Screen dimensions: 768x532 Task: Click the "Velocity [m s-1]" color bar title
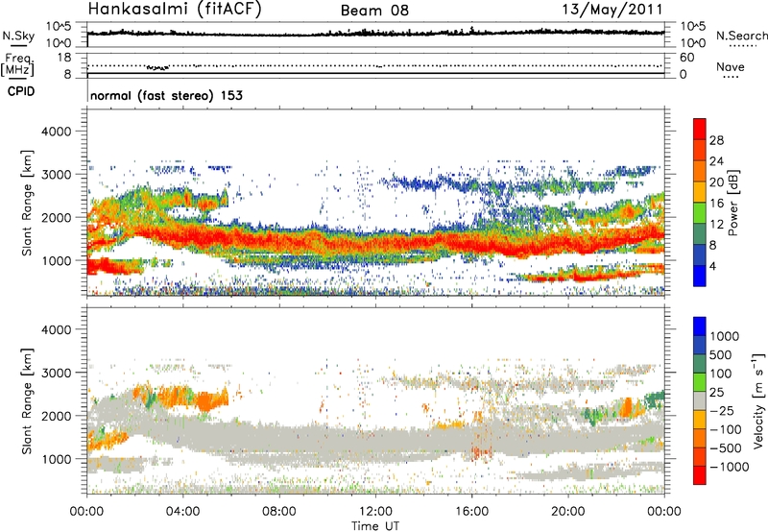[x=758, y=400]
